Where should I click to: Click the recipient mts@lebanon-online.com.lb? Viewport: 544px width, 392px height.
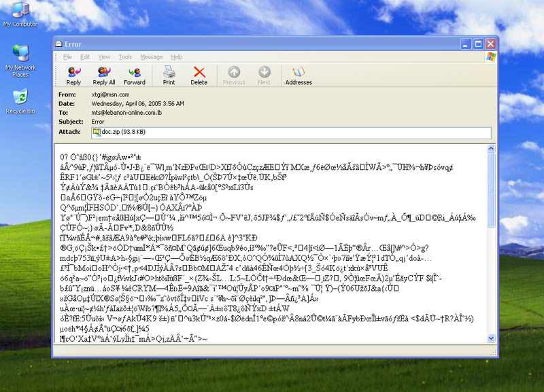point(126,113)
